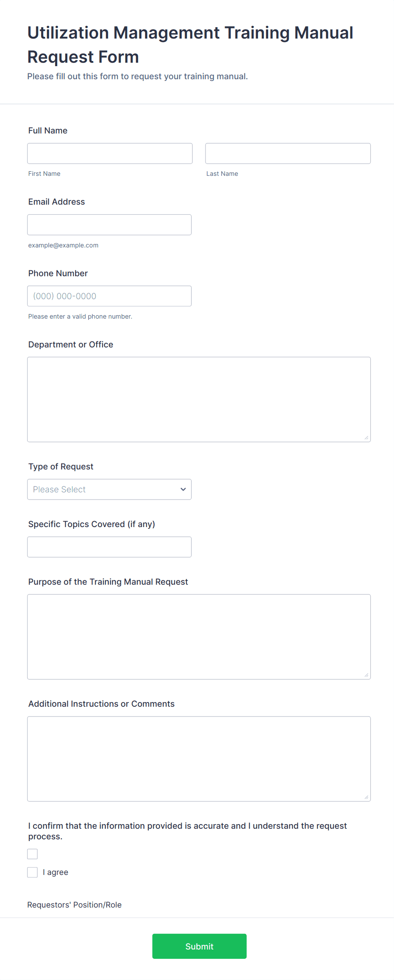The image size is (394, 980).
Task: Click the Purpose of the Training Manual textarea
Action: coord(199,636)
